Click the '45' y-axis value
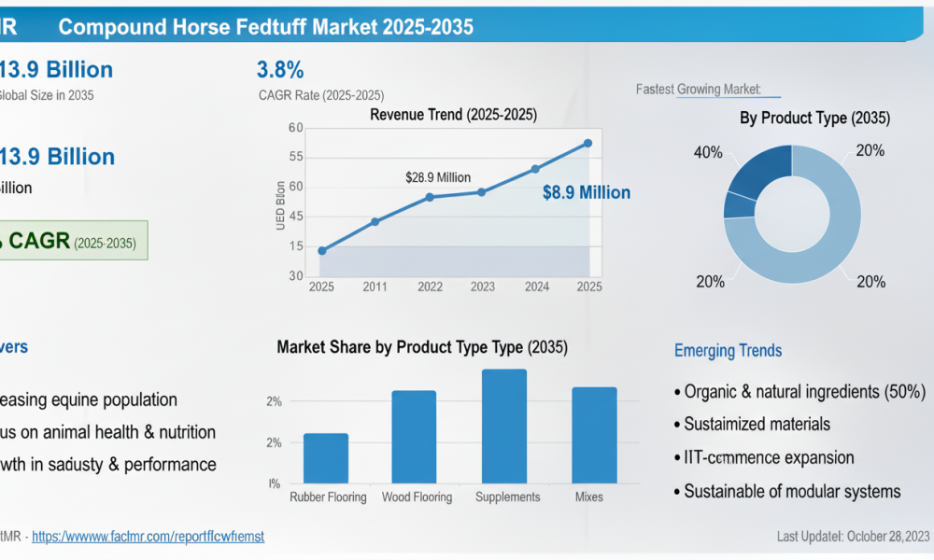The height and width of the screenshot is (560, 934). (296, 217)
